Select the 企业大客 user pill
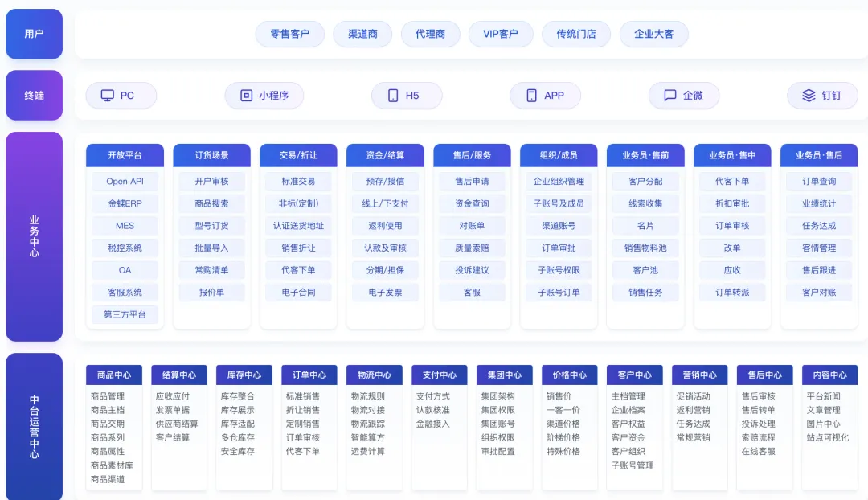Image resolution: width=868 pixels, height=500 pixels. tap(653, 34)
